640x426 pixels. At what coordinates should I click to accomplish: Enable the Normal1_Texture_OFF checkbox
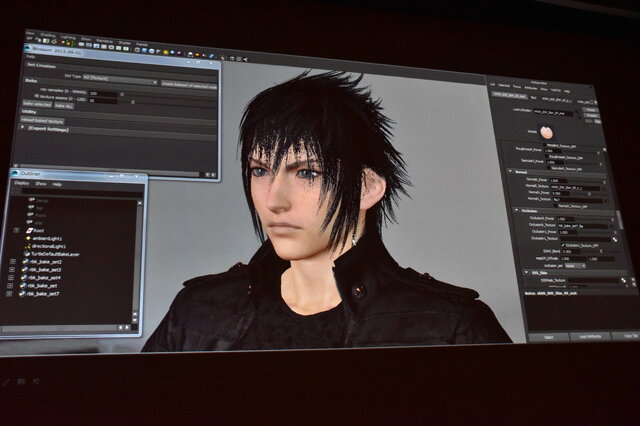click(x=556, y=206)
